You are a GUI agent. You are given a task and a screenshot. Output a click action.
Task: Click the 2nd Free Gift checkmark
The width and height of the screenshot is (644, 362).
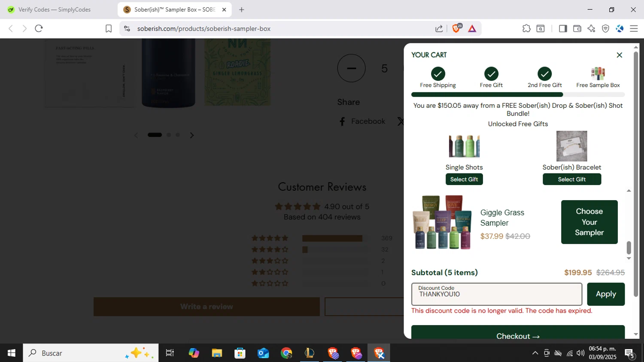pyautogui.click(x=544, y=74)
